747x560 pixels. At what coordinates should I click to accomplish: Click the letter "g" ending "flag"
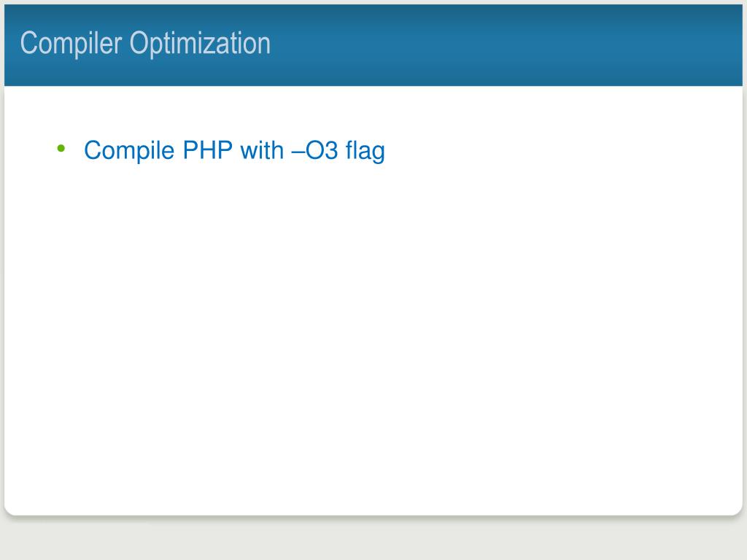(379, 155)
